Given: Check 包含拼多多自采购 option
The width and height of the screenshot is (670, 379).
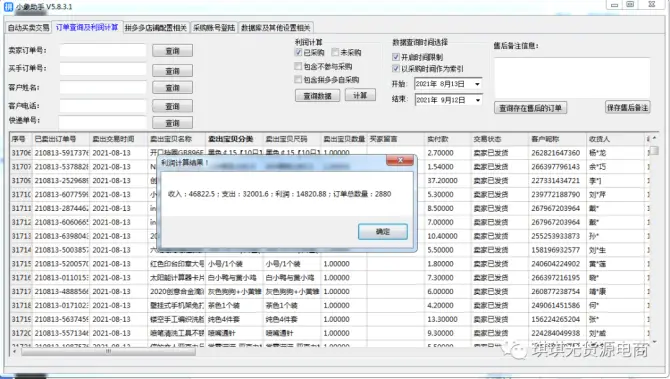Looking at the screenshot, I should coord(298,79).
